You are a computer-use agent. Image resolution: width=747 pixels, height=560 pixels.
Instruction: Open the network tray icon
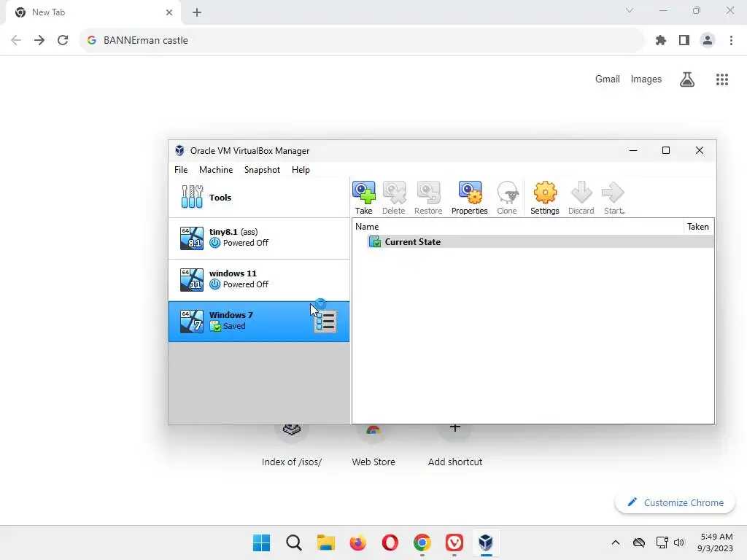(x=662, y=542)
